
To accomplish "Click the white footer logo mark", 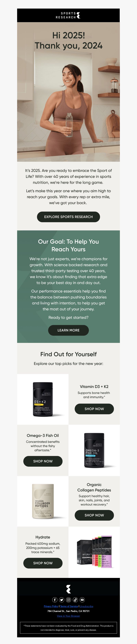I will click(x=68, y=589).
